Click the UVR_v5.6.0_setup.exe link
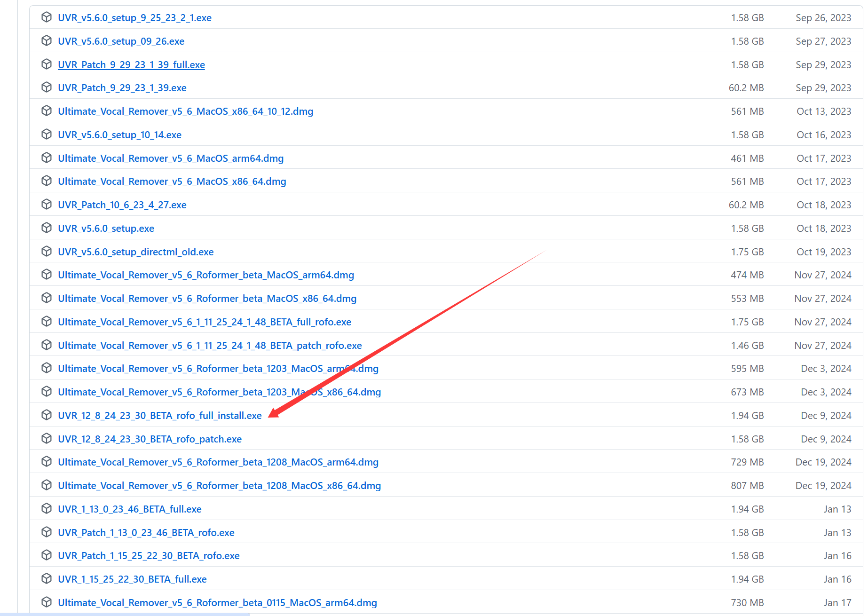 (106, 229)
